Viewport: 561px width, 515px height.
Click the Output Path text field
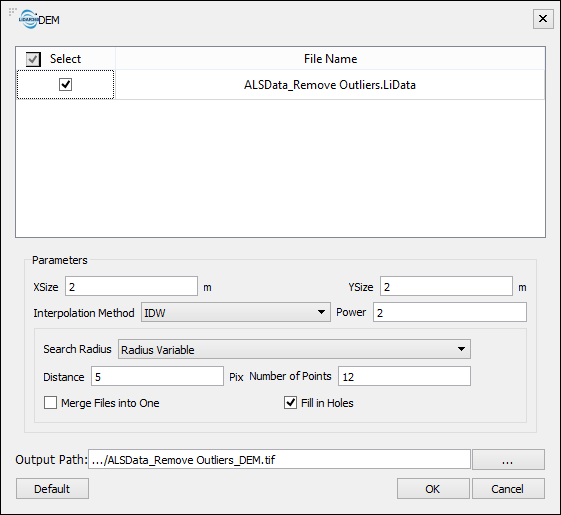[x=279, y=460]
